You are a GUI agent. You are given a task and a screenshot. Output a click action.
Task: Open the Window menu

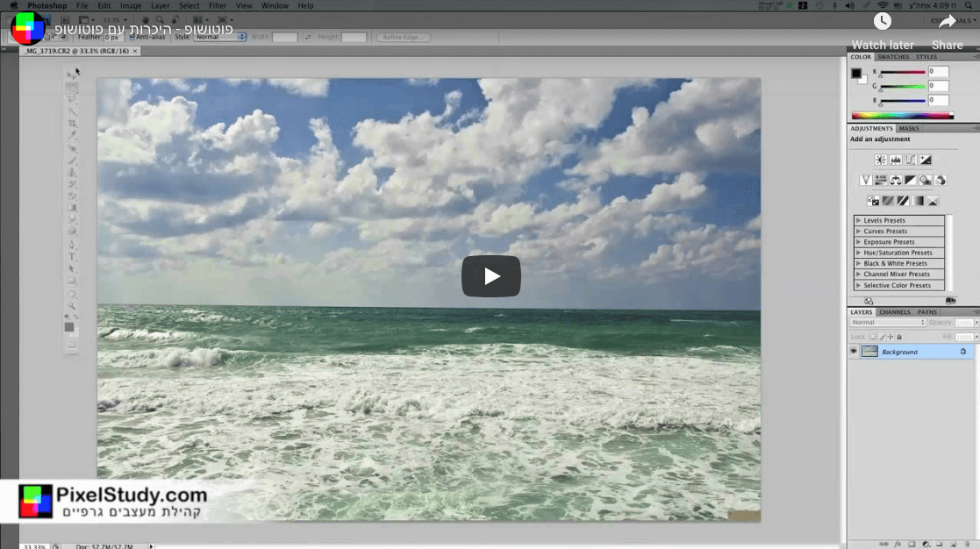(275, 5)
